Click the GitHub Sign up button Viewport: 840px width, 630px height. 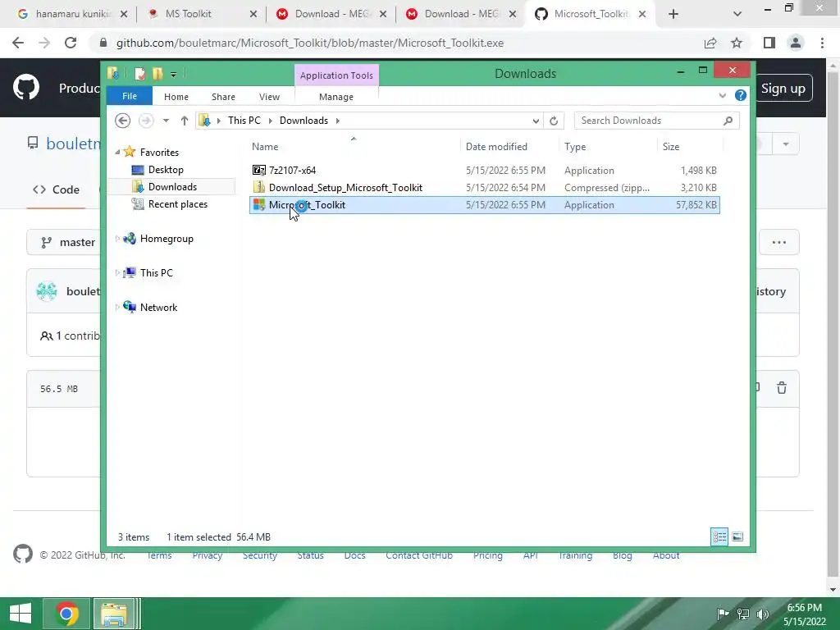click(x=783, y=89)
